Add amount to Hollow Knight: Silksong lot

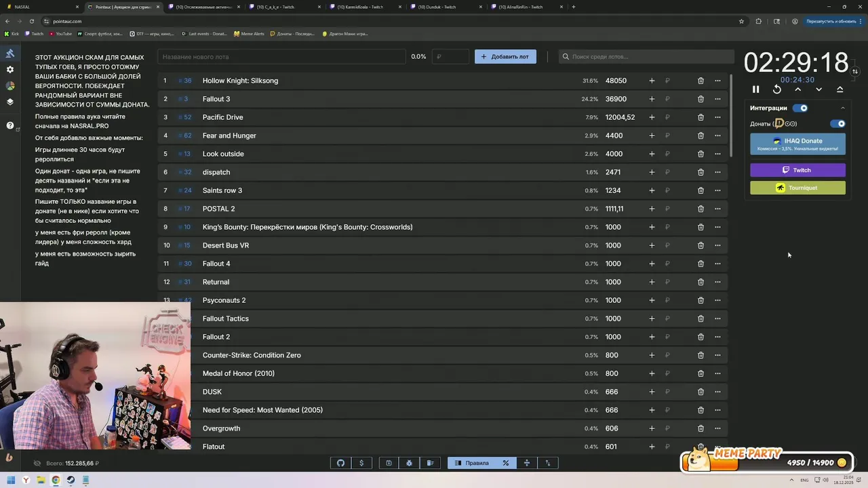652,81
